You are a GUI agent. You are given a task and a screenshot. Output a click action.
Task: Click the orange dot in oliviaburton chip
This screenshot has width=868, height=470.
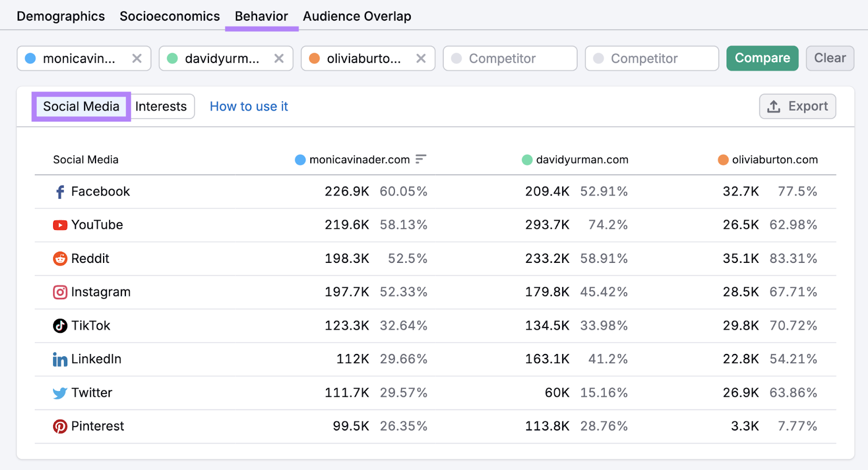tap(315, 59)
